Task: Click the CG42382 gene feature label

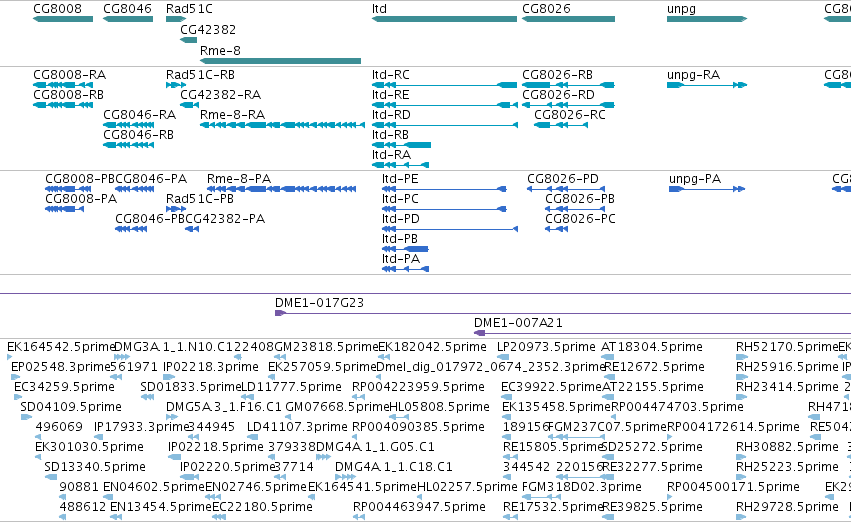Action: pos(208,29)
